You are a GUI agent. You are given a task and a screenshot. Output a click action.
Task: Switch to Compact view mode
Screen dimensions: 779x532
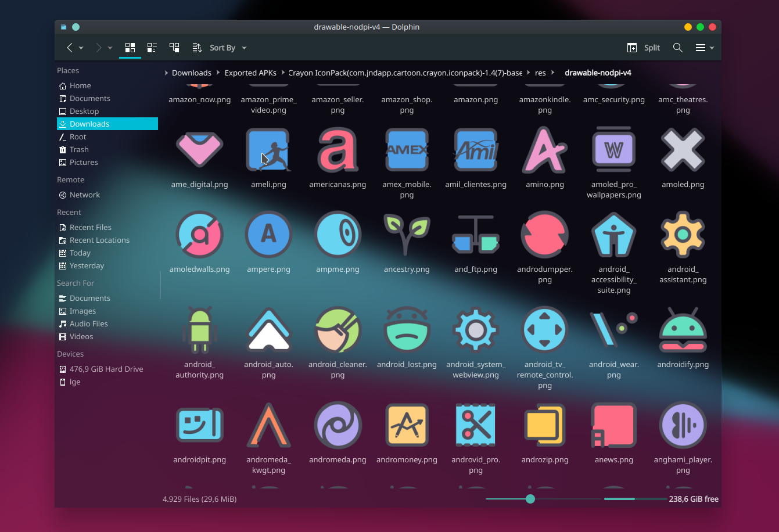[x=152, y=48]
